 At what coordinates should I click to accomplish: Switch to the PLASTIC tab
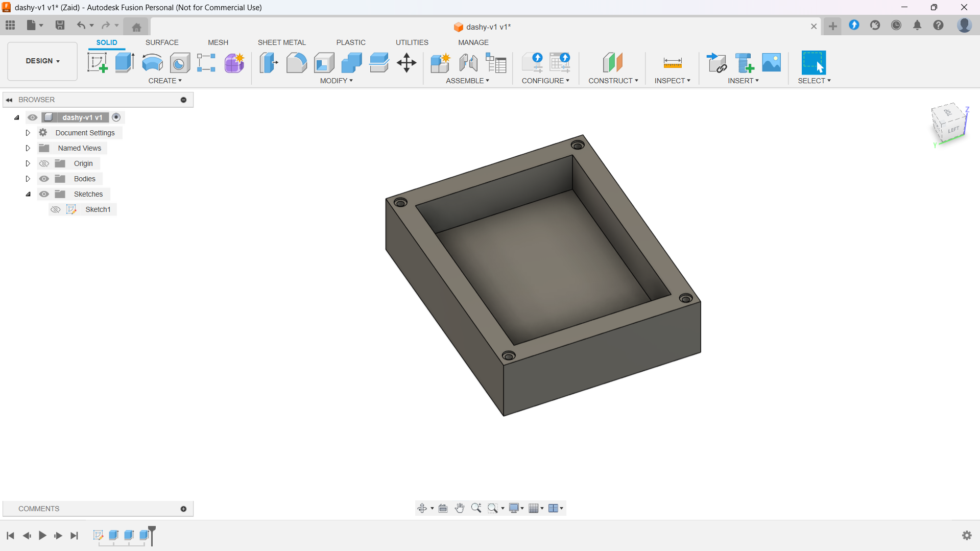point(351,42)
